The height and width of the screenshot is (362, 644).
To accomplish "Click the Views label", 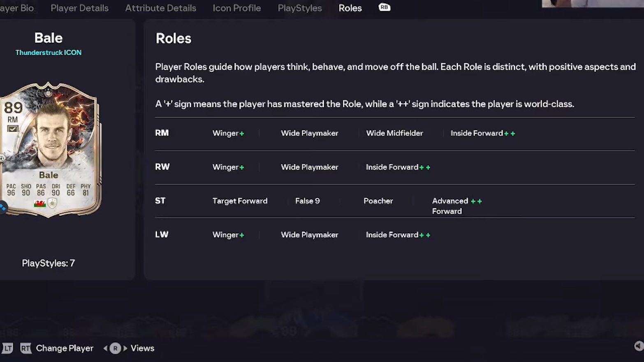I will [142, 348].
